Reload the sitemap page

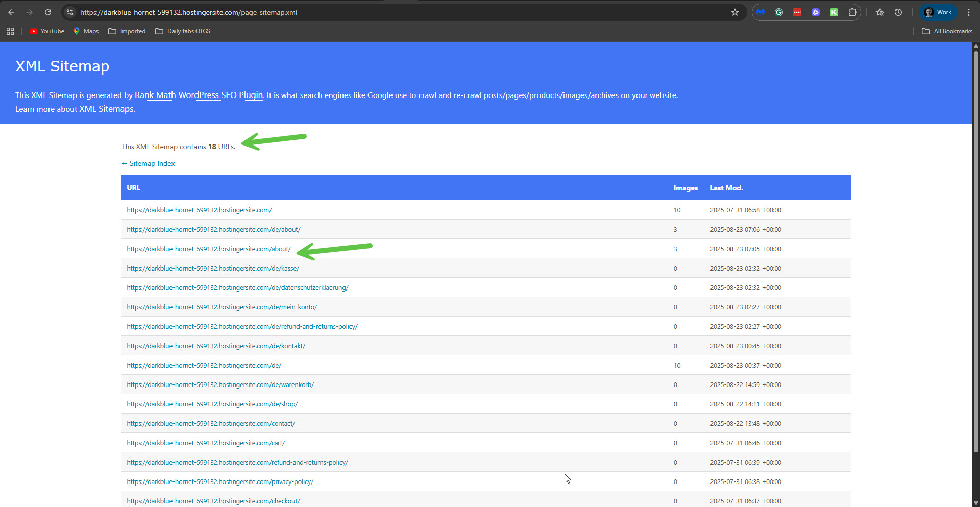48,12
